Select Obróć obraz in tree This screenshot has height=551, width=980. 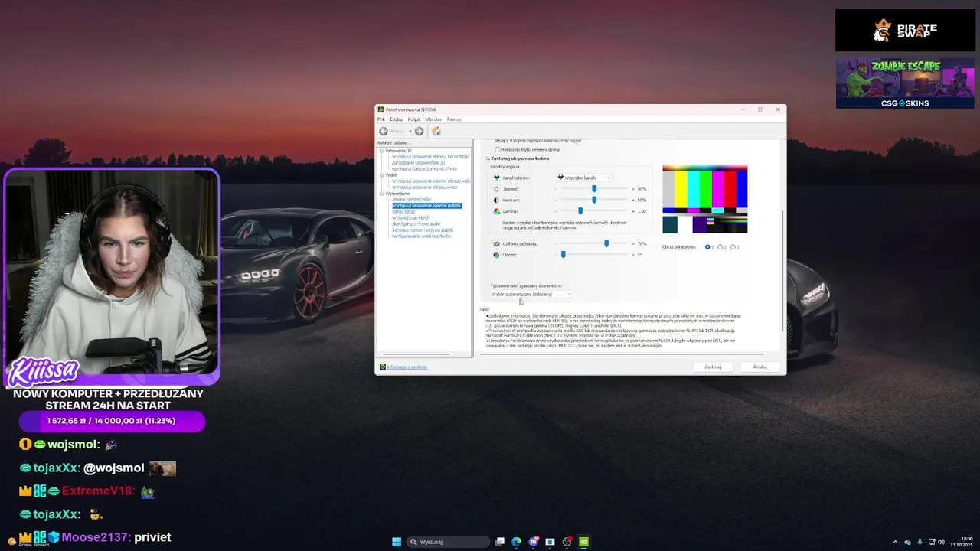click(403, 212)
